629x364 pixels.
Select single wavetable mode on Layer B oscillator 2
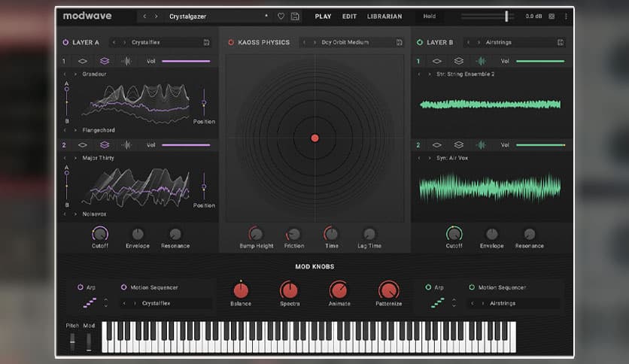pos(437,145)
